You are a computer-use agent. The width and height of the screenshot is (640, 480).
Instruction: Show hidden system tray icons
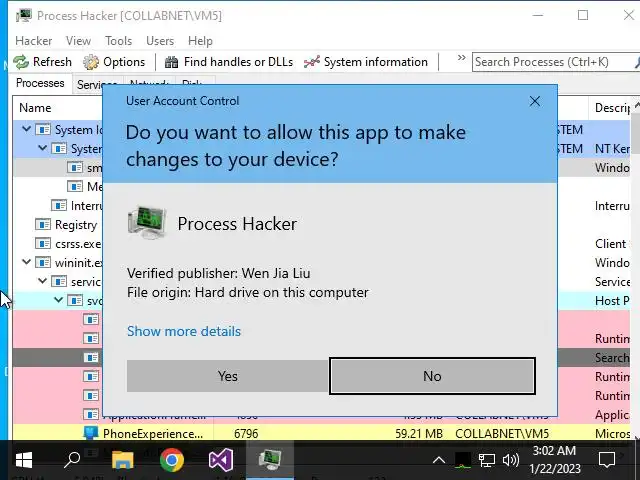(x=439, y=460)
